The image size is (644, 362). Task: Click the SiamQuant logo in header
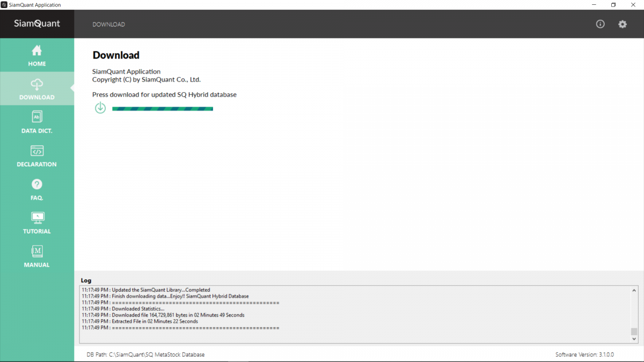click(x=37, y=24)
